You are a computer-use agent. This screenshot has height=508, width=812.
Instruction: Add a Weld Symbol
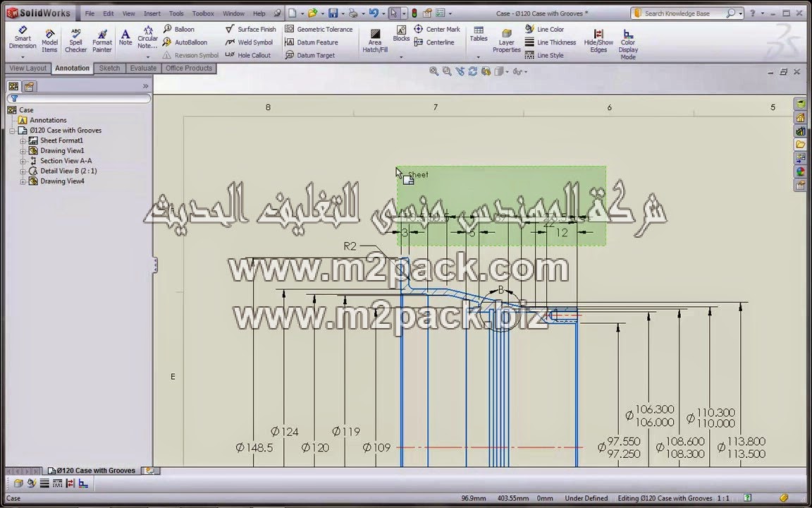pos(249,42)
